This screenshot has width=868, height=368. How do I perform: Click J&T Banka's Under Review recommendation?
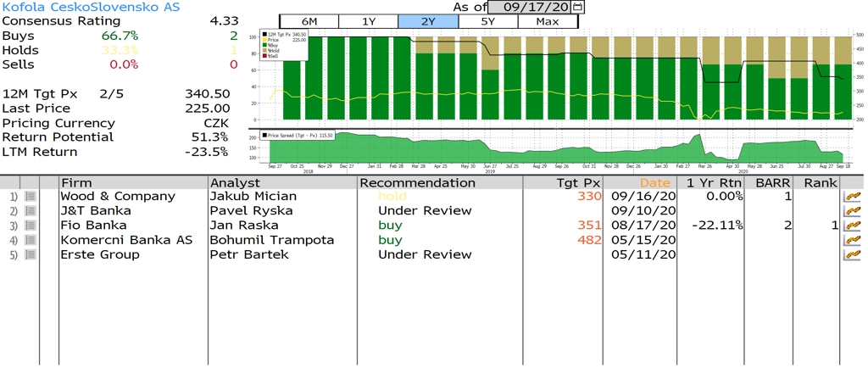click(x=425, y=211)
